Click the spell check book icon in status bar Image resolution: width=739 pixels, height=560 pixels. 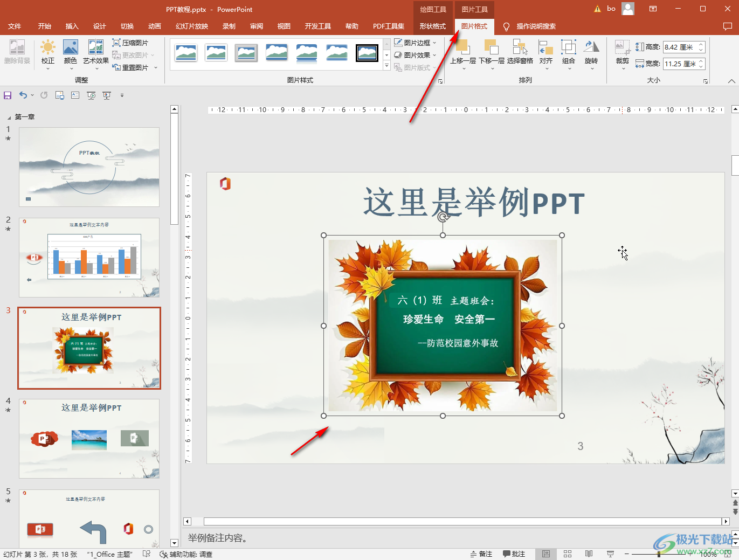tap(147, 554)
